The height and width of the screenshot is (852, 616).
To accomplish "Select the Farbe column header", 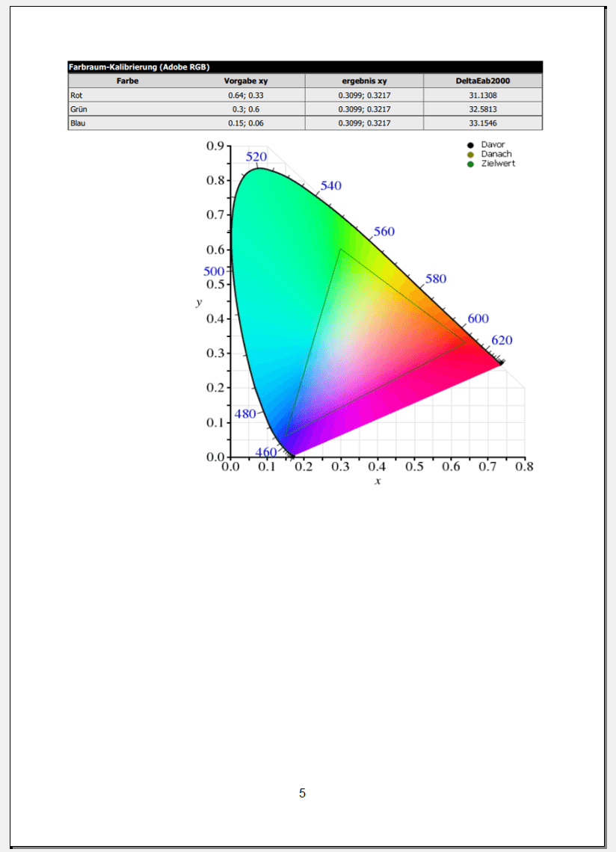I will click(127, 81).
